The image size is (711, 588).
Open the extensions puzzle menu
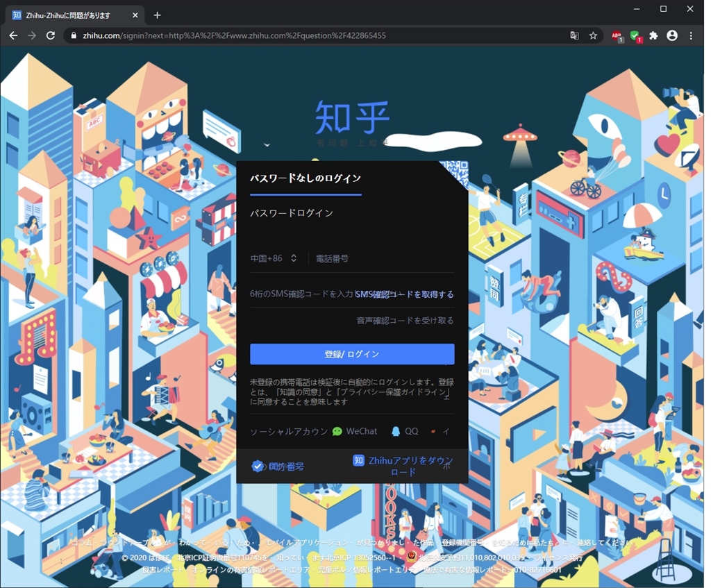click(653, 35)
